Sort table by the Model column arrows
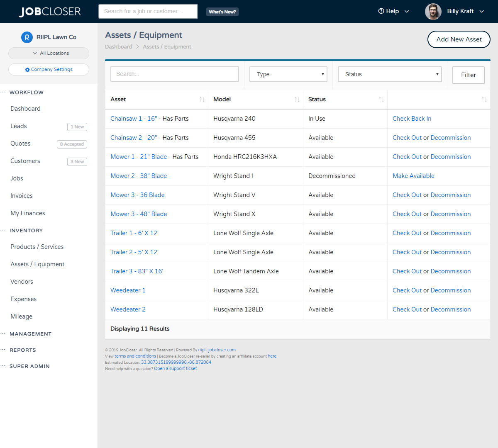 coord(297,100)
